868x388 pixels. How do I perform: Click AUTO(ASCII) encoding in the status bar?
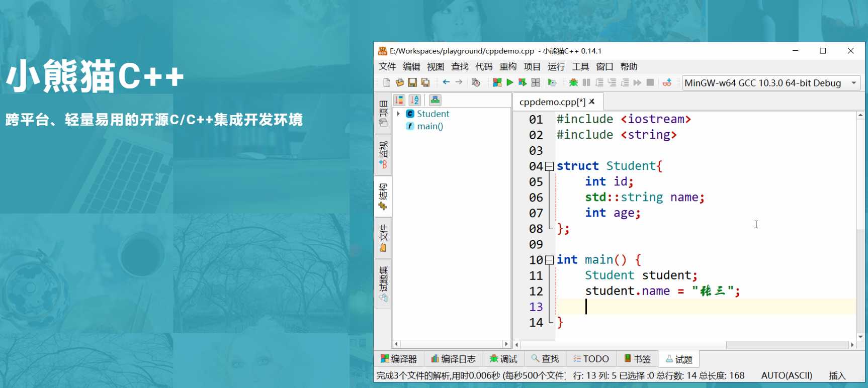coord(787,375)
